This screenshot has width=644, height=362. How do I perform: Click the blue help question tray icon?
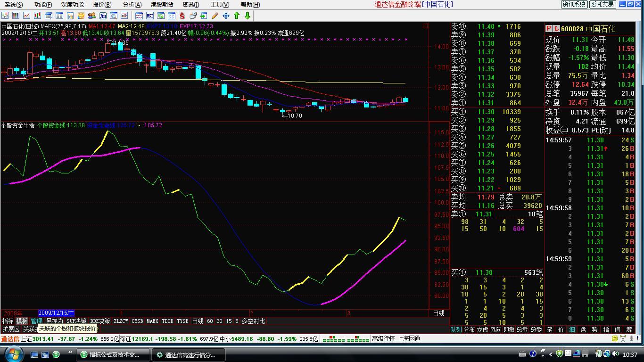point(533,354)
